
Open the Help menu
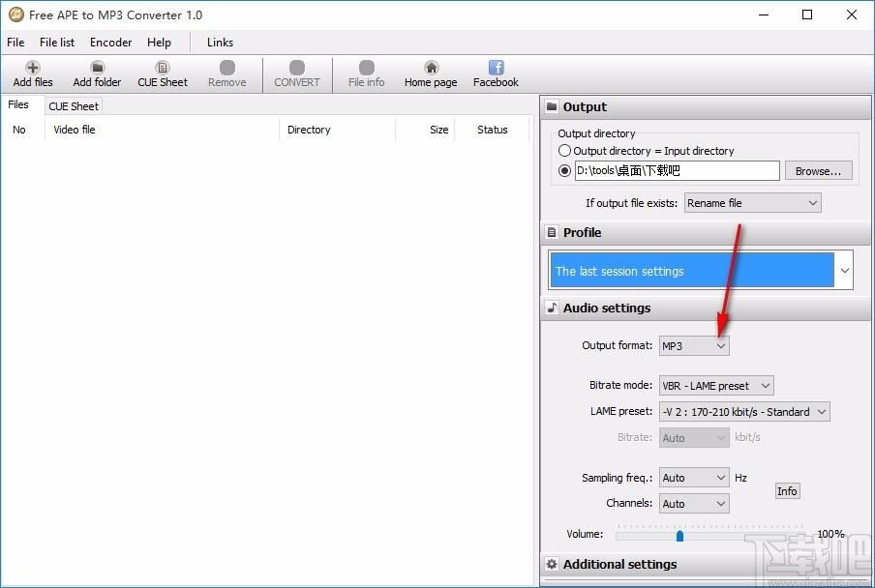159,43
